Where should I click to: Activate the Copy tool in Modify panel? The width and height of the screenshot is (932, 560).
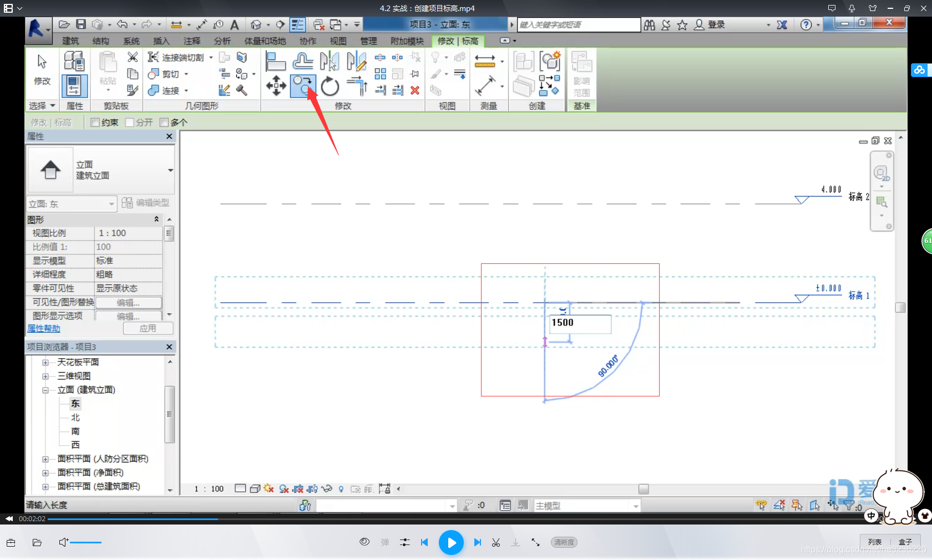click(303, 86)
